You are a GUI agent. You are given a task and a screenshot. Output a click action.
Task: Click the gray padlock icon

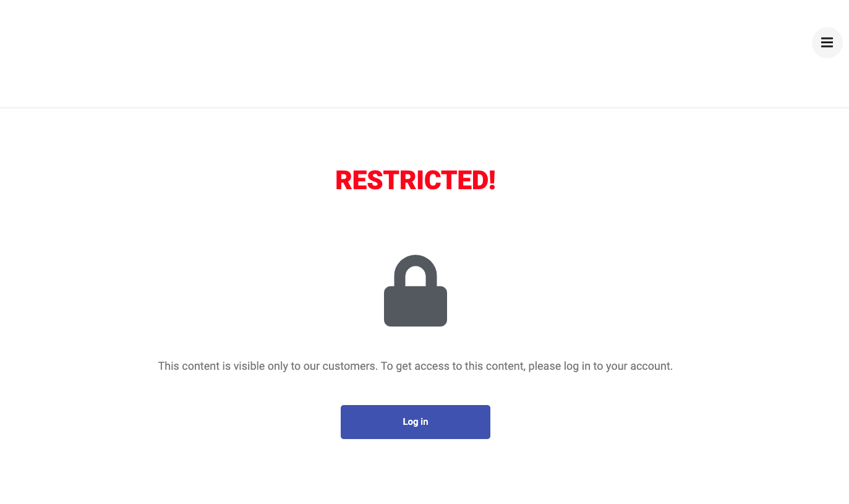[x=416, y=291]
